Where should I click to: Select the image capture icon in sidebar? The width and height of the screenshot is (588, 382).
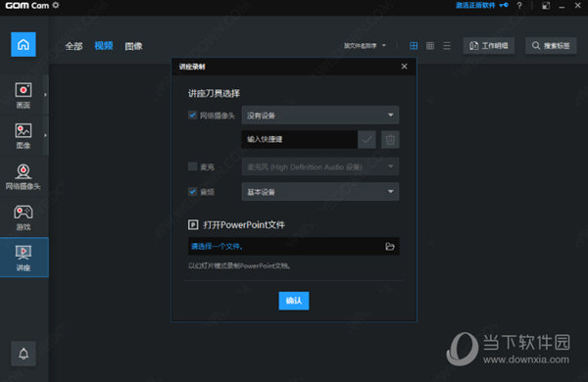pyautogui.click(x=24, y=130)
